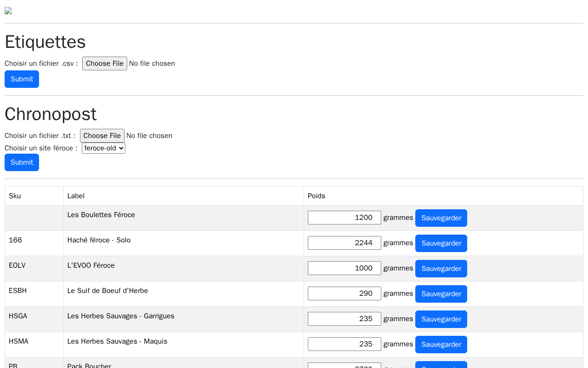
Task: Save weight for Le Suif de Boeuf d'Herbe
Action: point(441,294)
